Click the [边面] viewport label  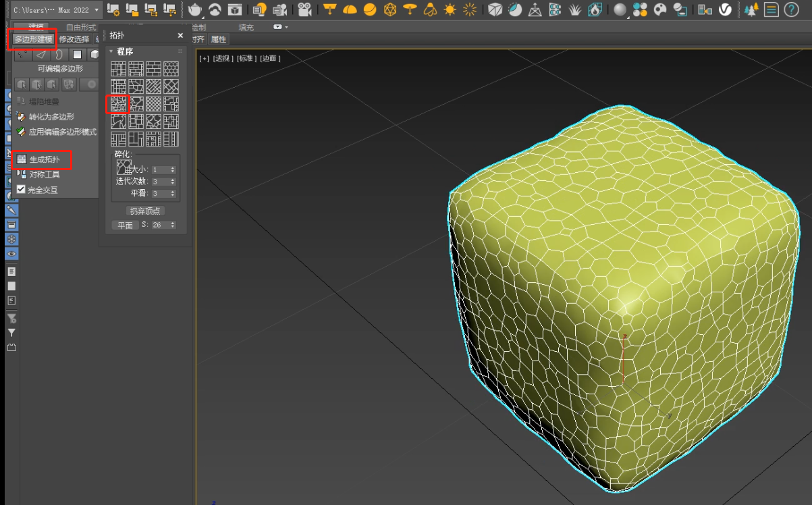point(270,58)
